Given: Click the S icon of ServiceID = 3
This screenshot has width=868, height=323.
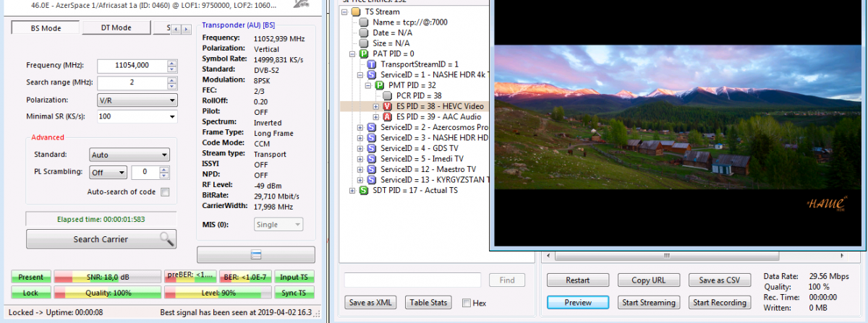Looking at the screenshot, I should 372,138.
